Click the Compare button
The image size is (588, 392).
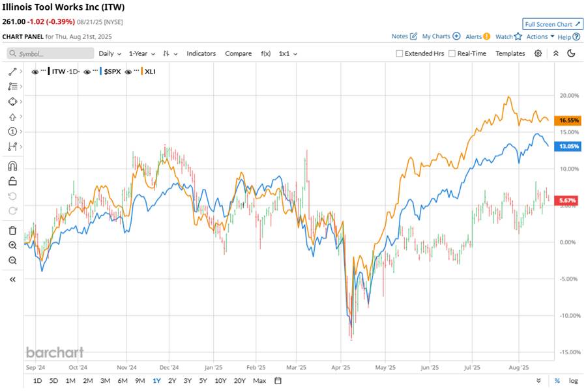(x=238, y=53)
